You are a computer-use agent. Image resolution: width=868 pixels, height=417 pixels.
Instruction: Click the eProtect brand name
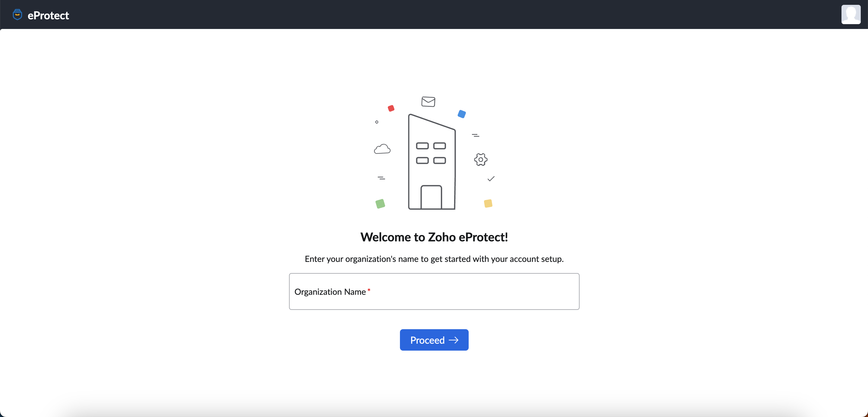(48, 15)
